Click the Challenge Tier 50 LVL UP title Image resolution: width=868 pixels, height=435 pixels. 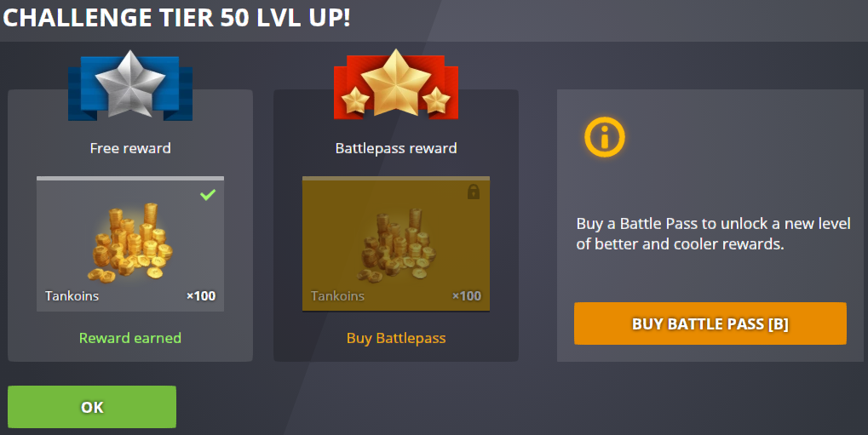click(x=176, y=18)
